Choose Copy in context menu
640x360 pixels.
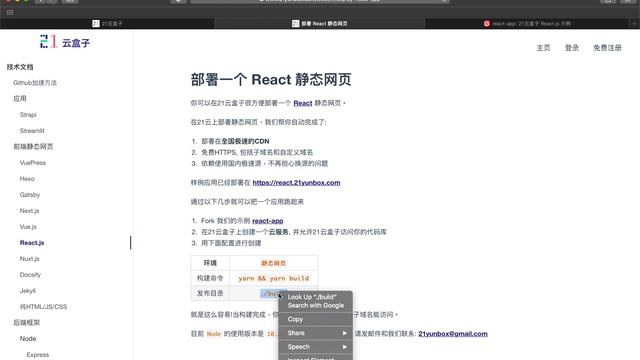(315, 319)
